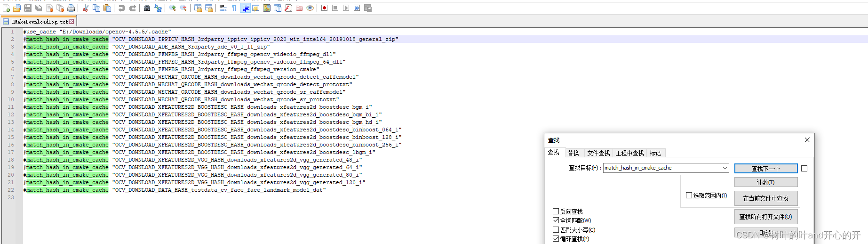Toggle the indent guide icon
Viewport: 868px width, 244px height.
click(245, 8)
